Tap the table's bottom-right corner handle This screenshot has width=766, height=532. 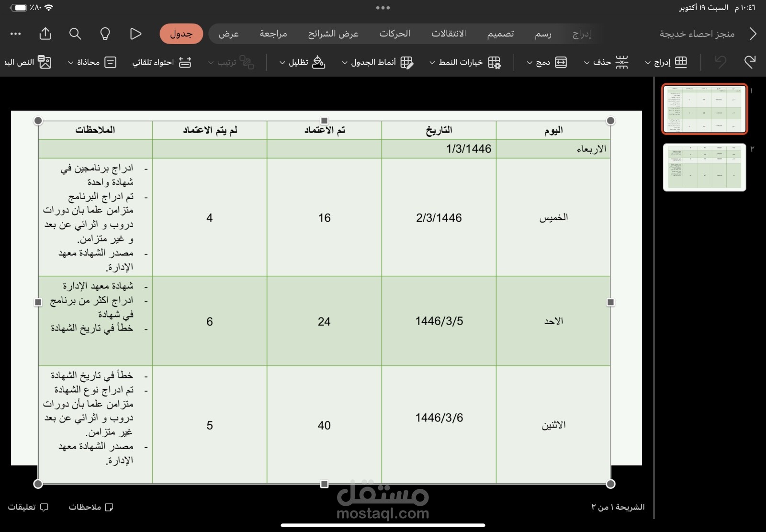[610, 484]
